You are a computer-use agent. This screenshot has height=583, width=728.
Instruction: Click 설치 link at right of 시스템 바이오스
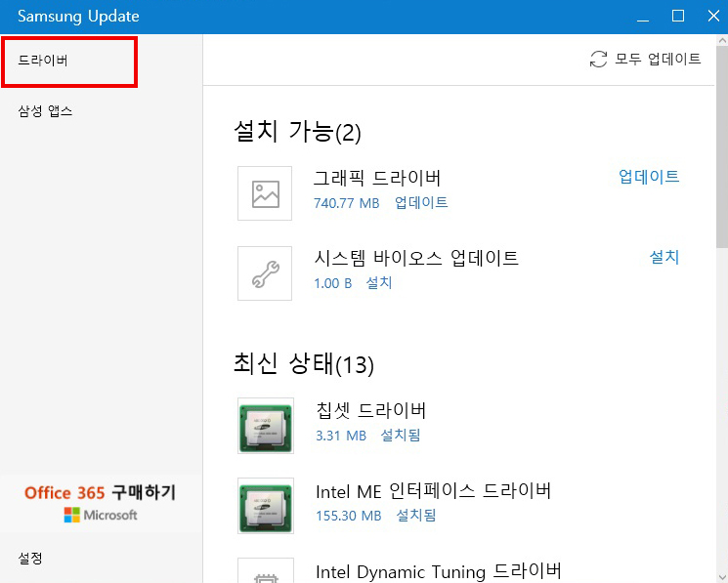point(664,257)
